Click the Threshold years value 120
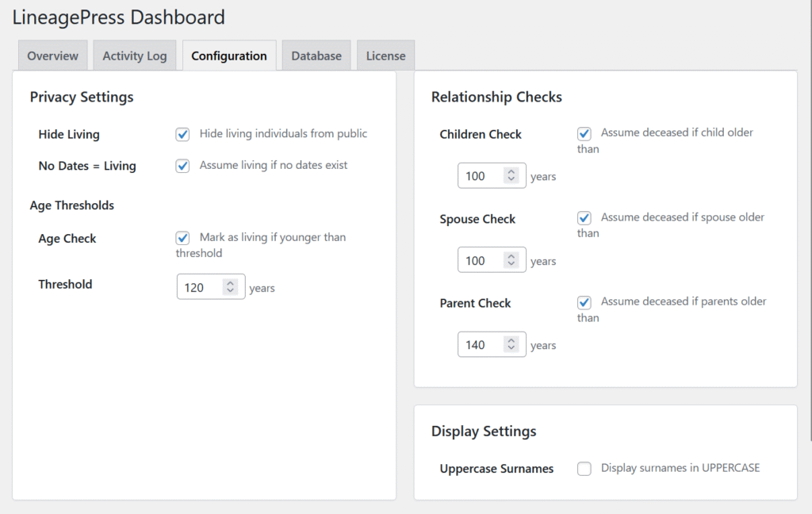The height and width of the screenshot is (514, 812). pyautogui.click(x=198, y=287)
